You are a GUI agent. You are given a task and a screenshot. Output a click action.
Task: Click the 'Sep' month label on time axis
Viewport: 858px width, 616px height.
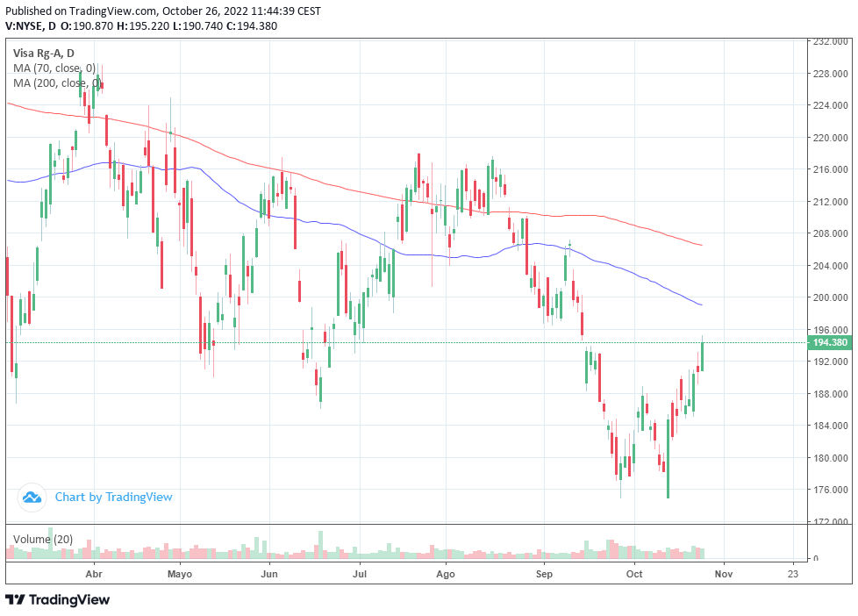point(544,574)
